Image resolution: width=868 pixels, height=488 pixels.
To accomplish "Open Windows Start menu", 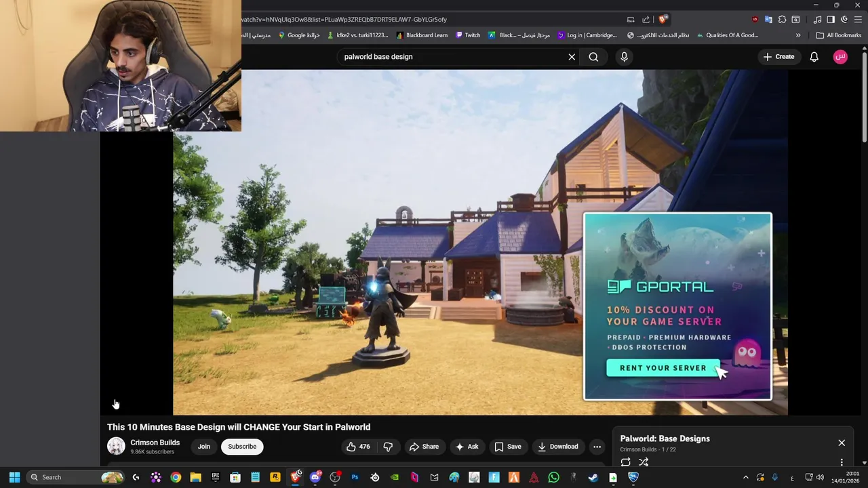I will pyautogui.click(x=14, y=477).
